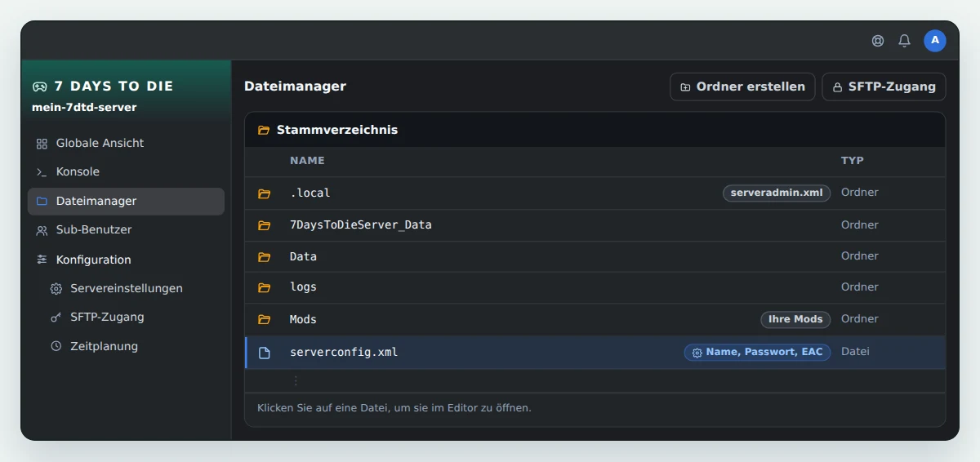Click the folder icon of logs
The width and height of the screenshot is (980, 462).
tap(264, 287)
